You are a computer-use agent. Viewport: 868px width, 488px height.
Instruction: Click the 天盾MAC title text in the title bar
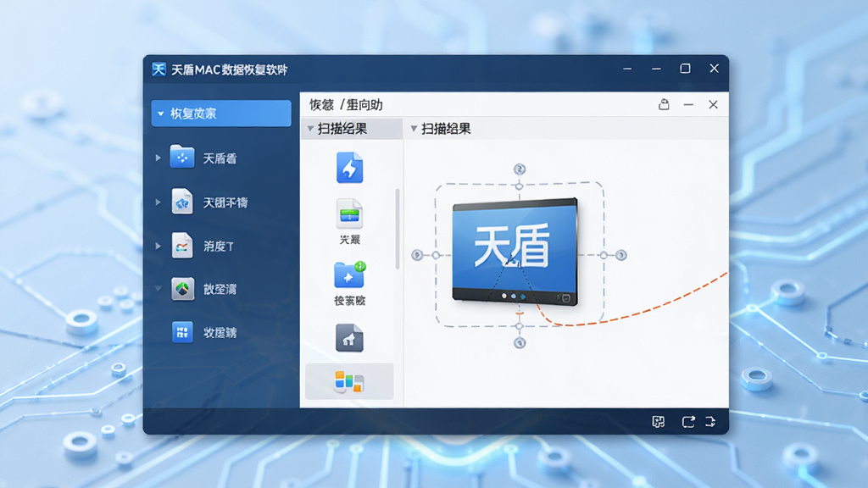coord(229,69)
